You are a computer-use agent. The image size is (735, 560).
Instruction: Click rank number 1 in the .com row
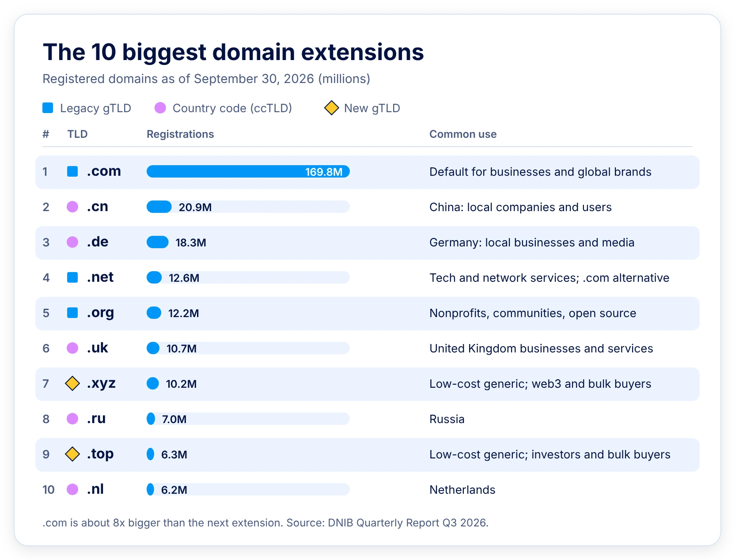(x=45, y=172)
